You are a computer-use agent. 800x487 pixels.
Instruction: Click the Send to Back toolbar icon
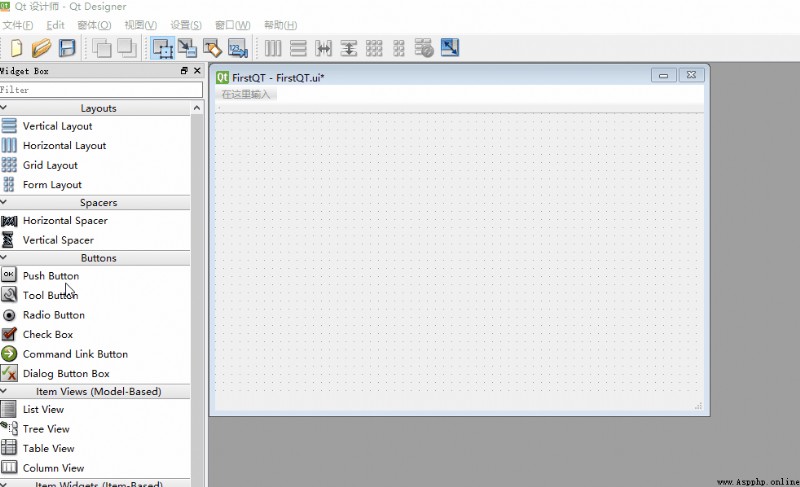click(102, 48)
